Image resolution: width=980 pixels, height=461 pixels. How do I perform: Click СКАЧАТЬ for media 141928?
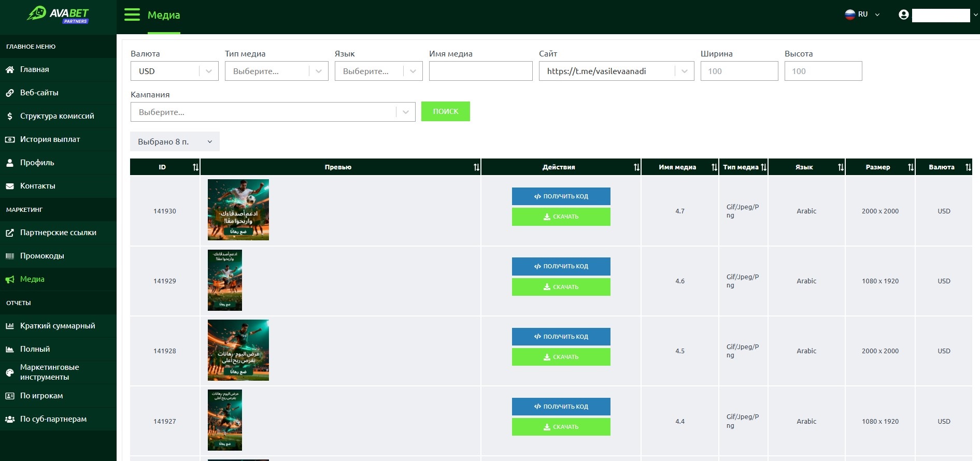tap(561, 357)
